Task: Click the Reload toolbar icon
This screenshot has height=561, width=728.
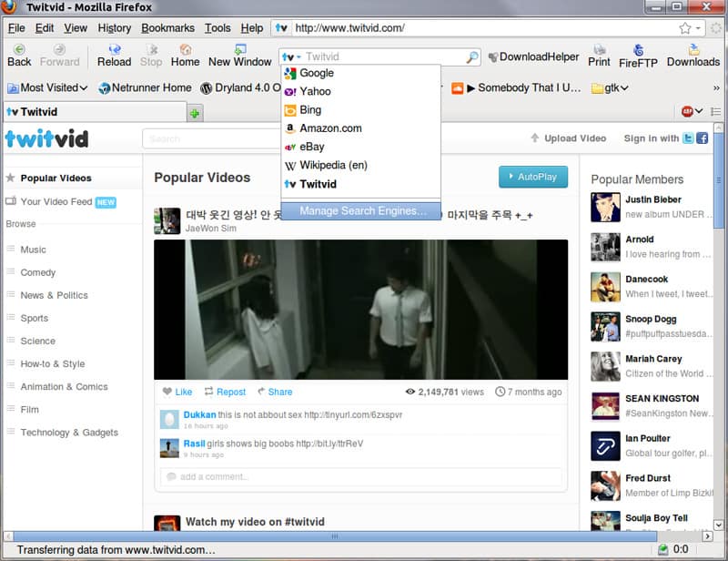Action: tap(115, 49)
